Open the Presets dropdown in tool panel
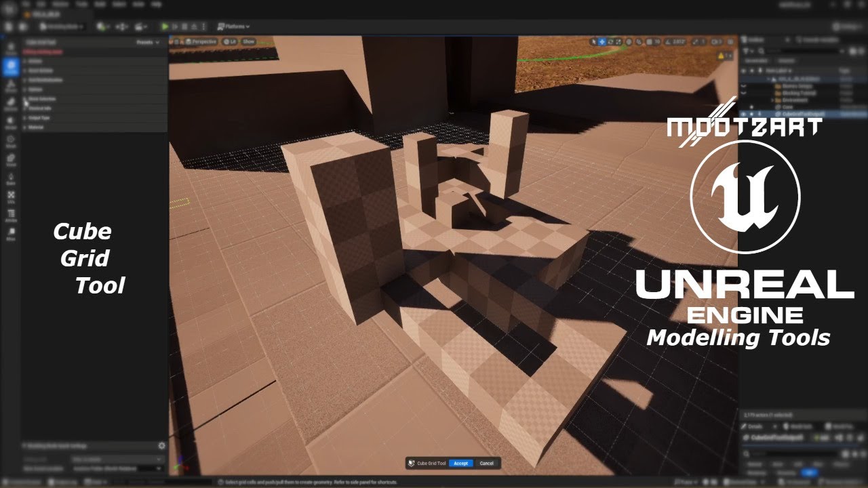Screen dimensions: 868x488 [147, 42]
